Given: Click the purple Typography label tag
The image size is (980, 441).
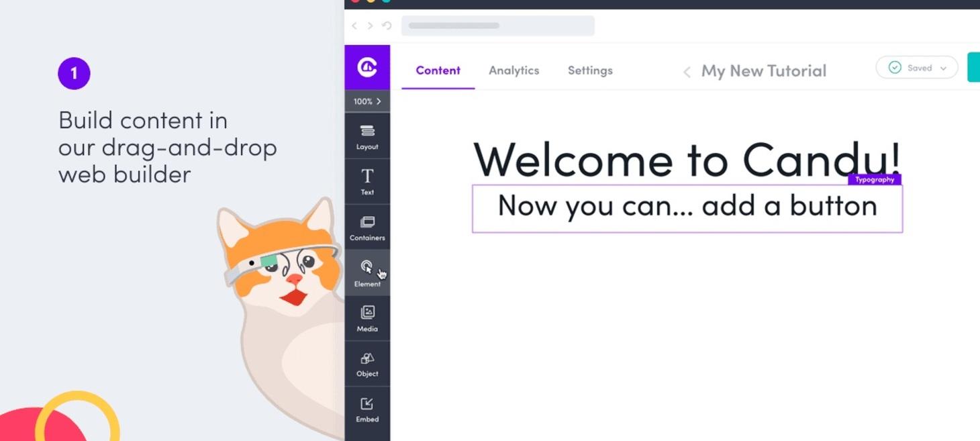Looking at the screenshot, I should click(875, 180).
